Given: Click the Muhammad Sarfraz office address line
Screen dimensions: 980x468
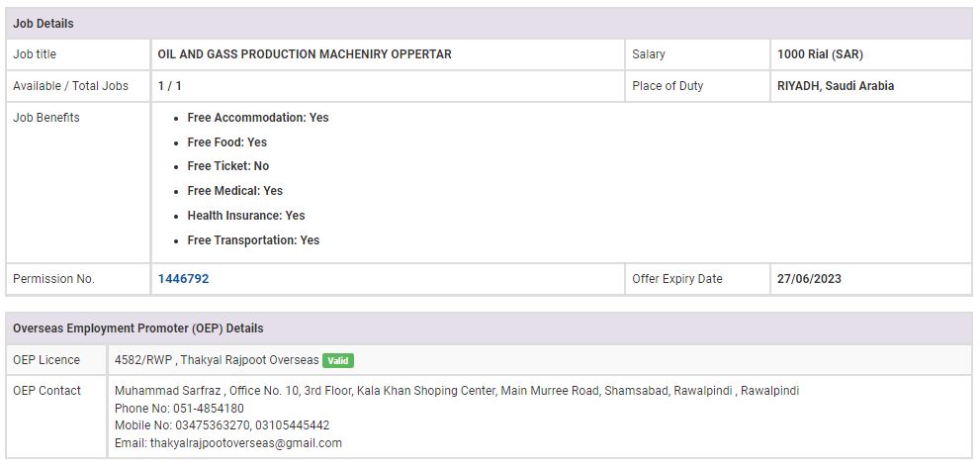Looking at the screenshot, I should [x=457, y=391].
